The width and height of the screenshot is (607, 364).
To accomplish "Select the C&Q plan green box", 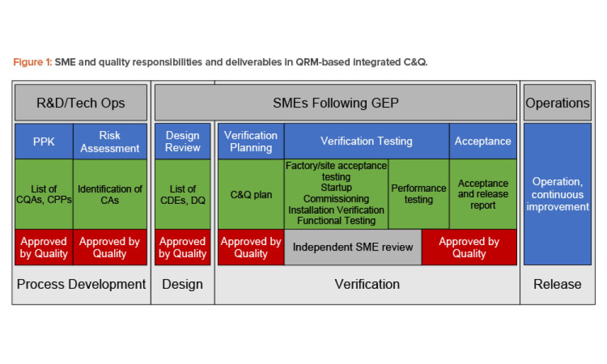I will coord(251,194).
